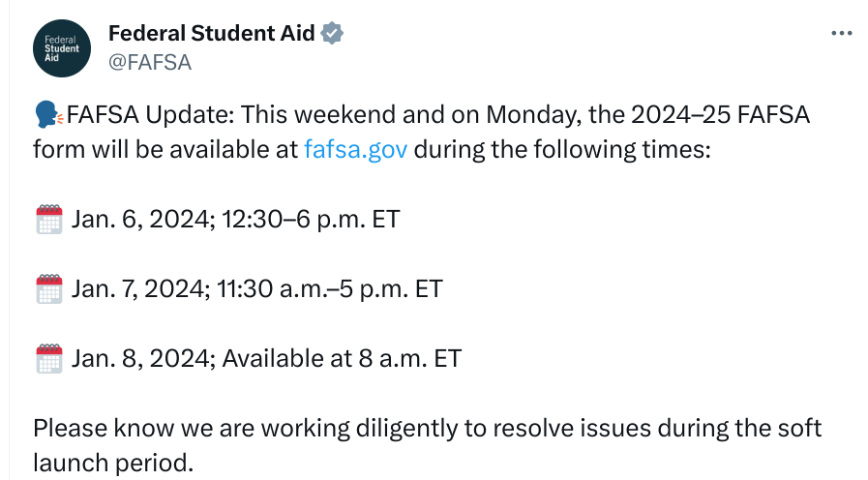Click the calendar emoji beside Jan. 7, 2024
This screenshot has height=480, width=868.
tap(49, 289)
